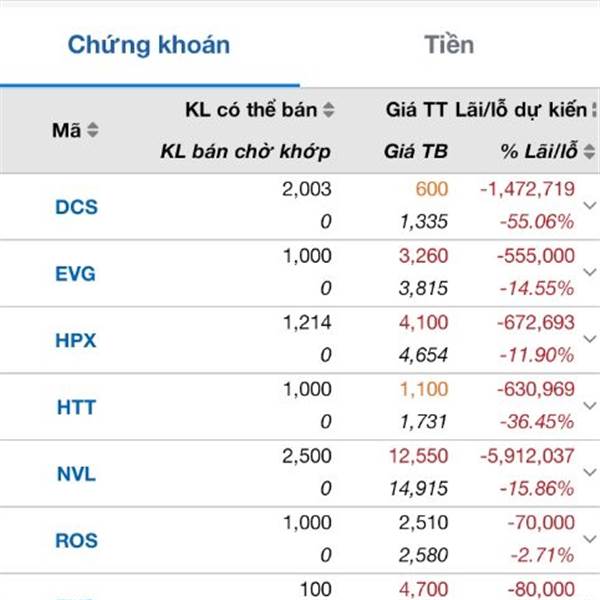Image resolution: width=600 pixels, height=600 pixels.
Task: Expand the HPX row chevron
Action: pyautogui.click(x=589, y=339)
